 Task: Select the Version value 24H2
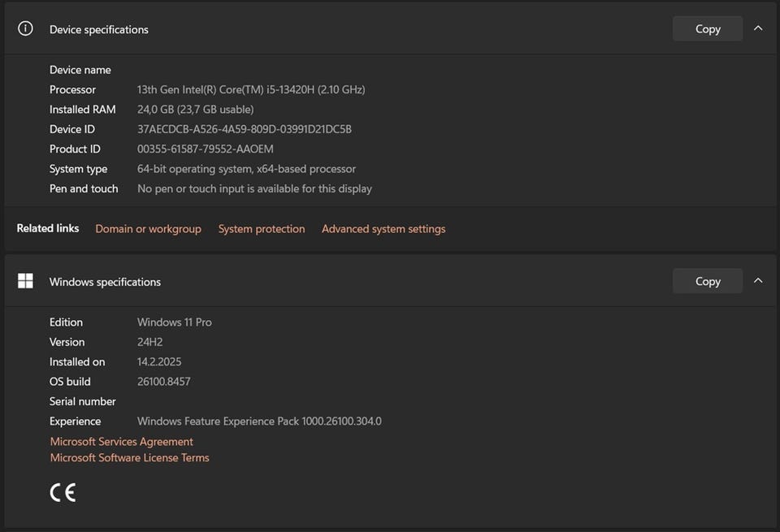149,342
